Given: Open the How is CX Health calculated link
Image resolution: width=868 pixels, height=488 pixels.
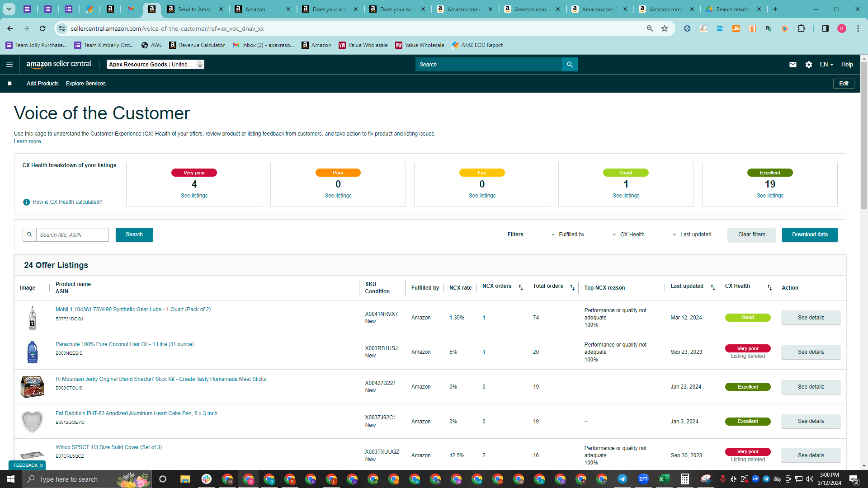Looking at the screenshot, I should pos(67,202).
